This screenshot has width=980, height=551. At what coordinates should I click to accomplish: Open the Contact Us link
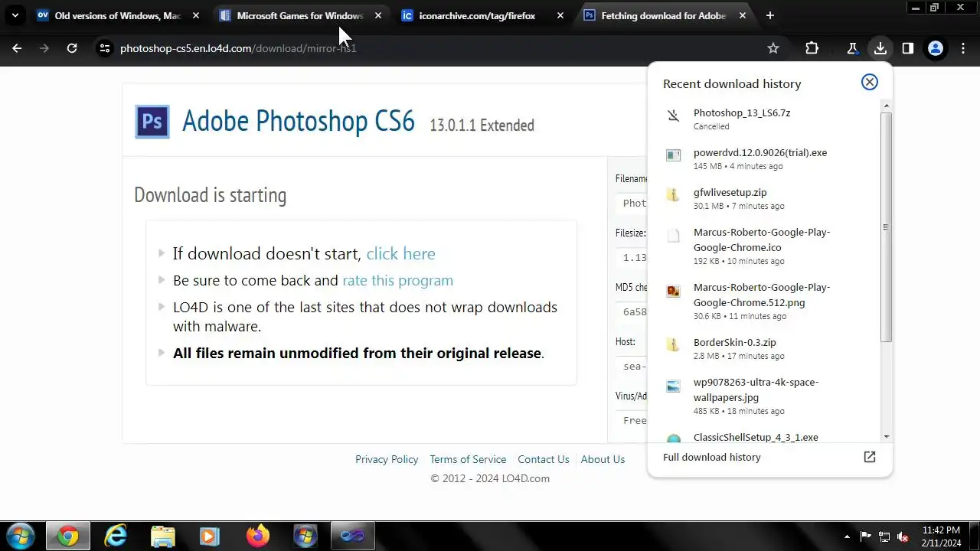(544, 459)
